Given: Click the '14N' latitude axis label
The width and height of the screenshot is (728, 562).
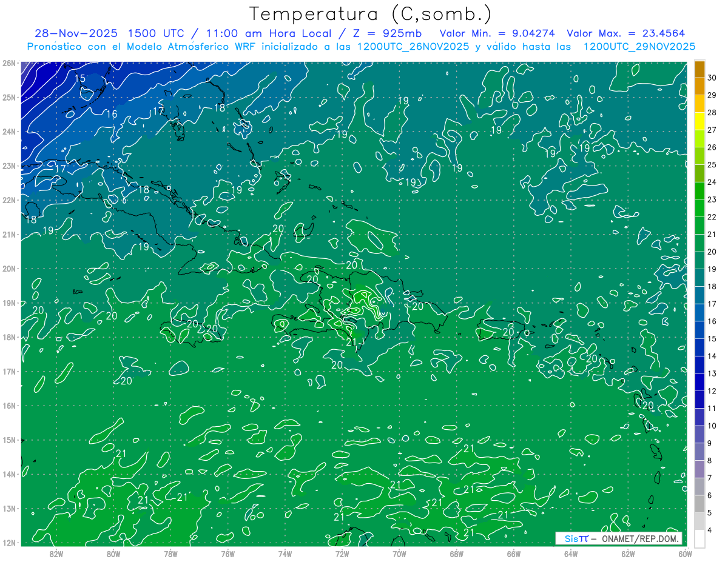Looking at the screenshot, I should 9,474.
